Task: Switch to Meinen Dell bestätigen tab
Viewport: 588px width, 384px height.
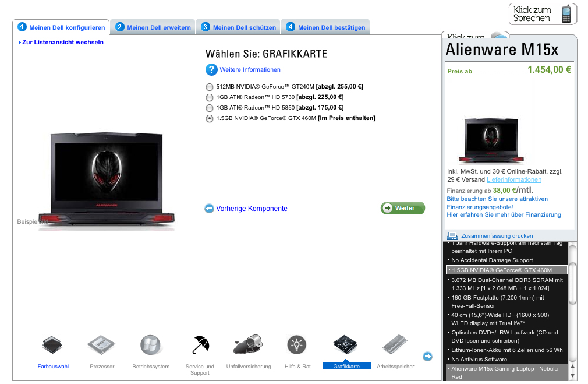Action: tap(325, 27)
